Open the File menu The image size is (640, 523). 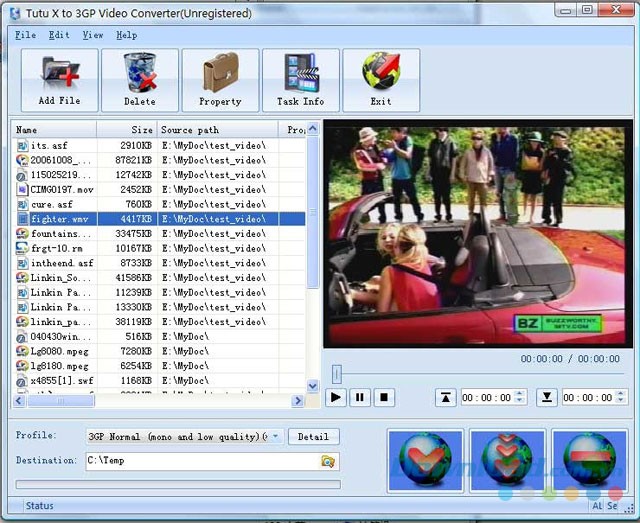[25, 35]
